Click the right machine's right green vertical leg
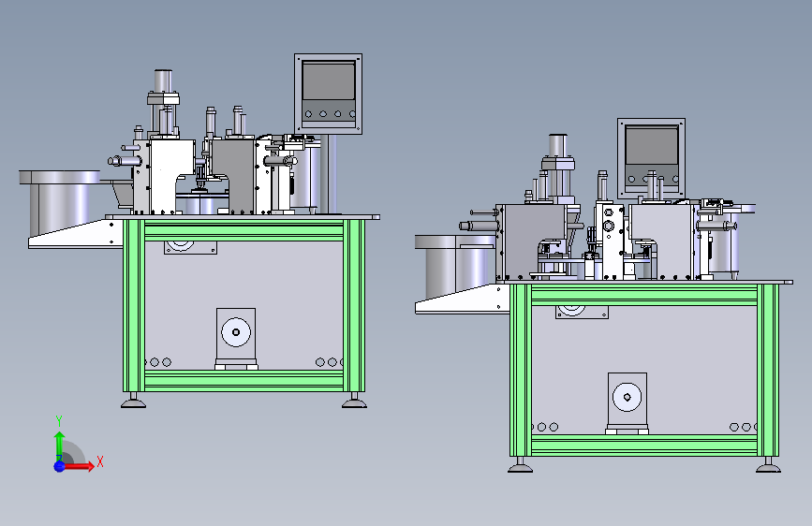Viewport: 812px width, 526px height. (x=769, y=371)
